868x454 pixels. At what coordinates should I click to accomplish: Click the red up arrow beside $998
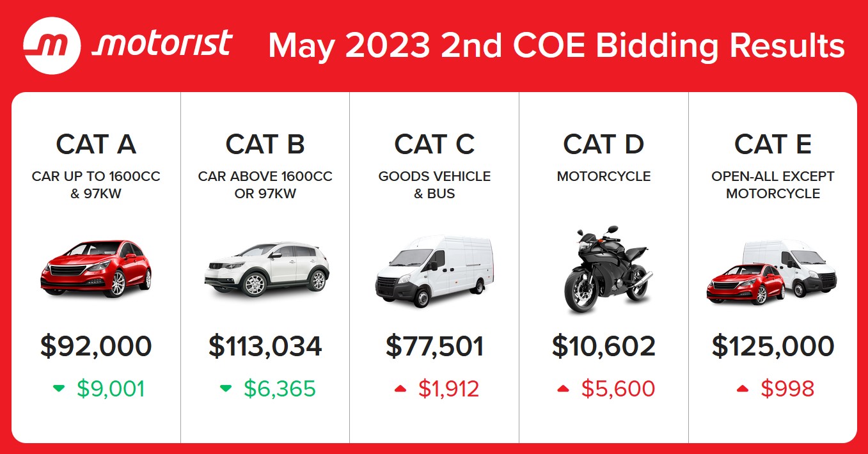(743, 388)
